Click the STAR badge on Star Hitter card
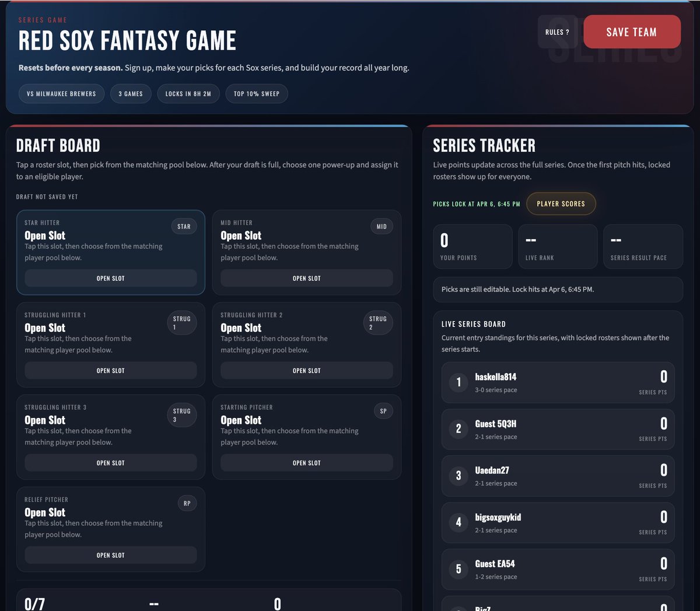Image resolution: width=700 pixels, height=611 pixels. click(184, 227)
